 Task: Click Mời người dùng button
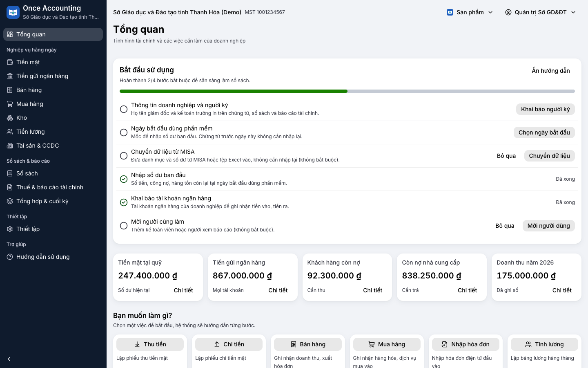click(549, 226)
